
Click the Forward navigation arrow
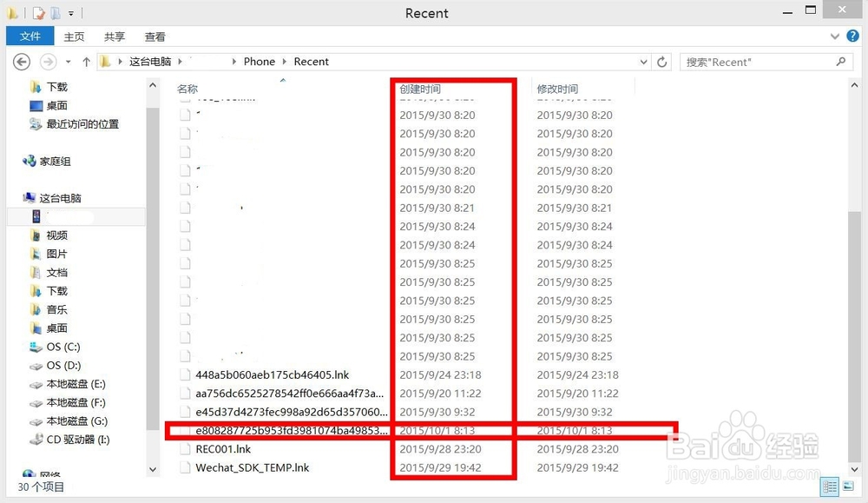pyautogui.click(x=49, y=62)
